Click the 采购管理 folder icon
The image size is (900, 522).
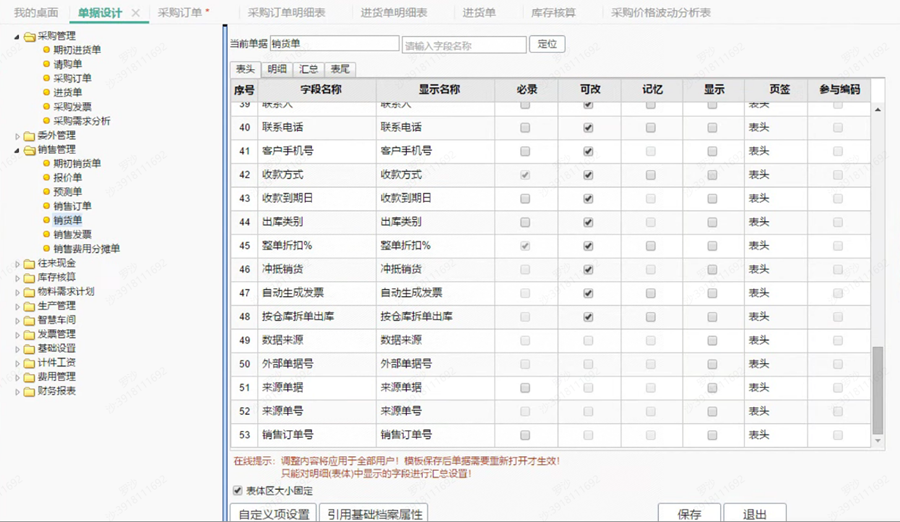pos(29,36)
